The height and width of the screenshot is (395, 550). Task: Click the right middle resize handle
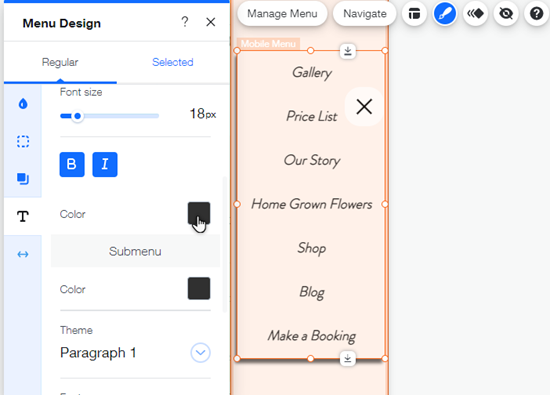[x=385, y=204]
